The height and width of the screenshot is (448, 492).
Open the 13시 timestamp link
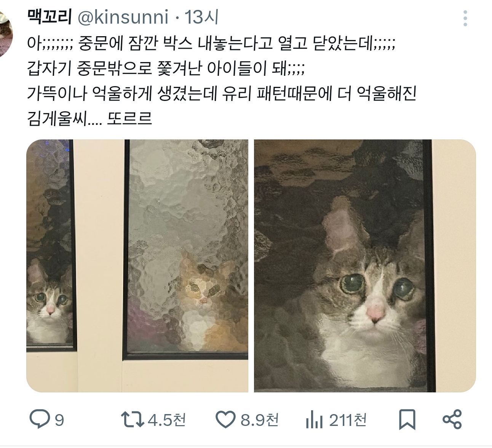pos(201,17)
